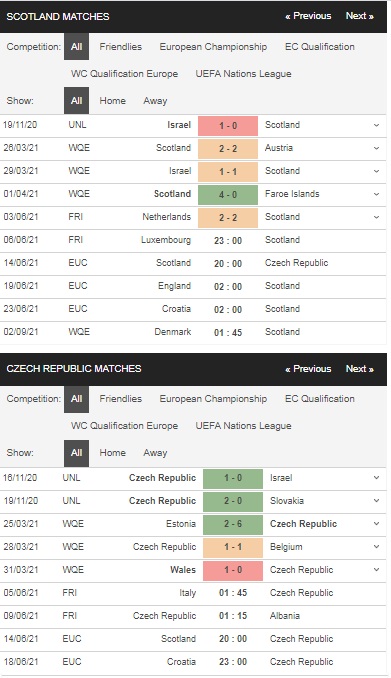
Task: Expand the Scotland 2-2 Austria row chevron
Action: [376, 148]
